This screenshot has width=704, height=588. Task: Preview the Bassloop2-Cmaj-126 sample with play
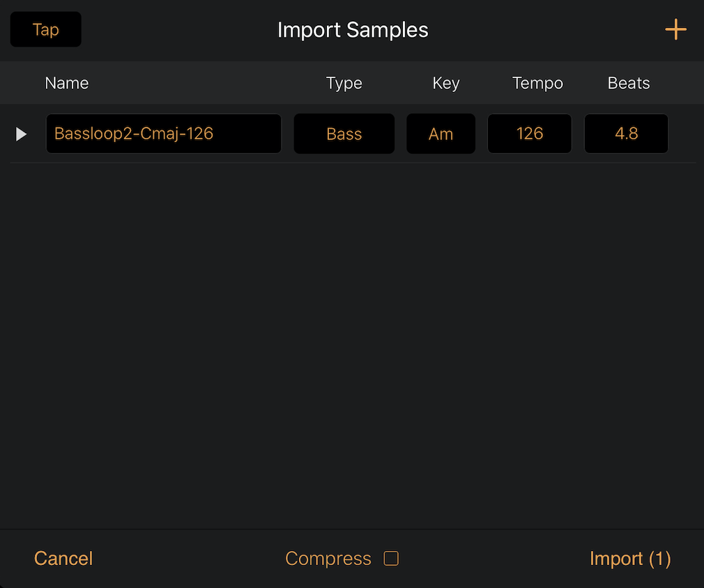[21, 134]
